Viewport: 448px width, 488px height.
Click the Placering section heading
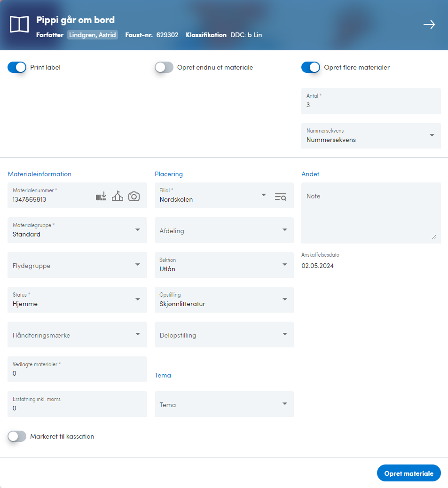click(x=169, y=174)
